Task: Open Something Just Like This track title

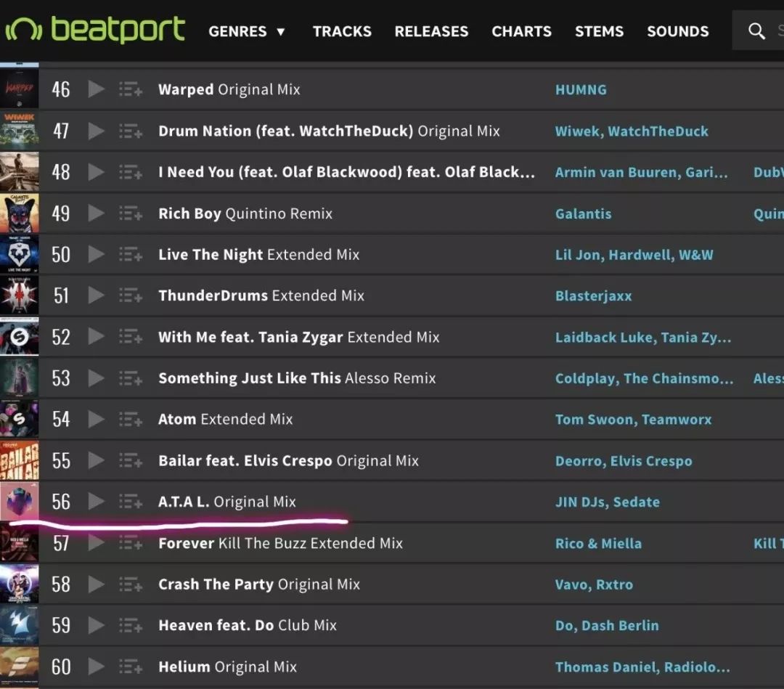Action: pos(250,378)
